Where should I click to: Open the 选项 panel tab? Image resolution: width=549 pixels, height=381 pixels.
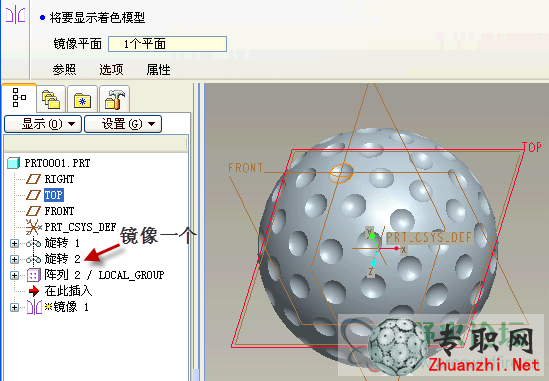click(111, 70)
